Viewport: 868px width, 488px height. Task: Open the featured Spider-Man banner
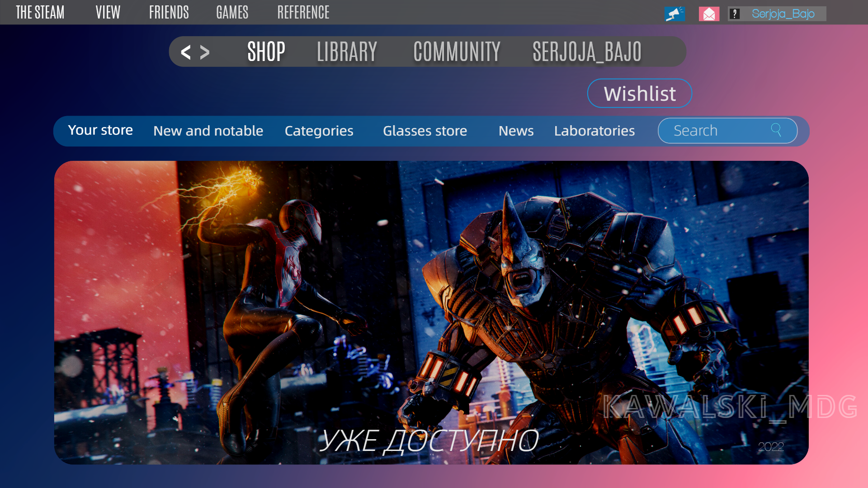(x=431, y=313)
